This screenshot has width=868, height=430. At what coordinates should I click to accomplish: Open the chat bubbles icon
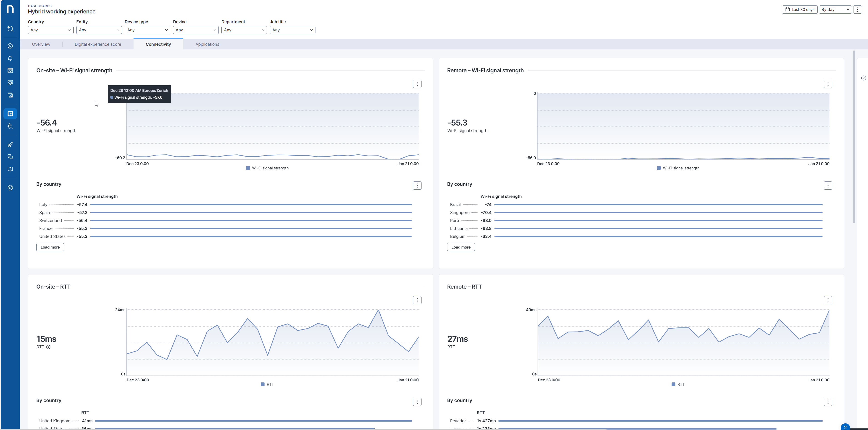pyautogui.click(x=10, y=157)
